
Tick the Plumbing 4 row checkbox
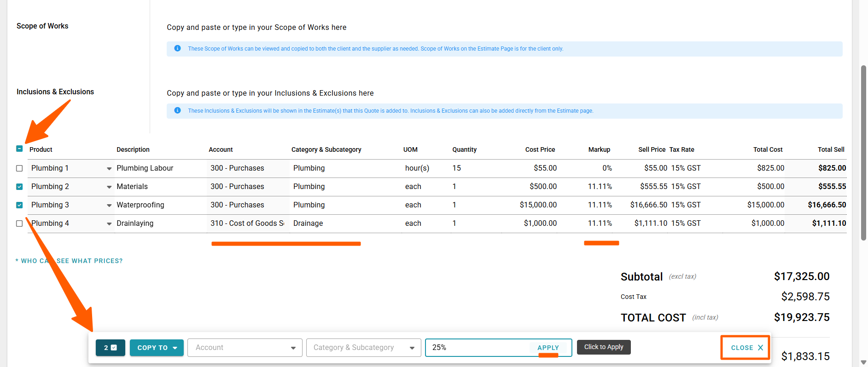tap(19, 224)
